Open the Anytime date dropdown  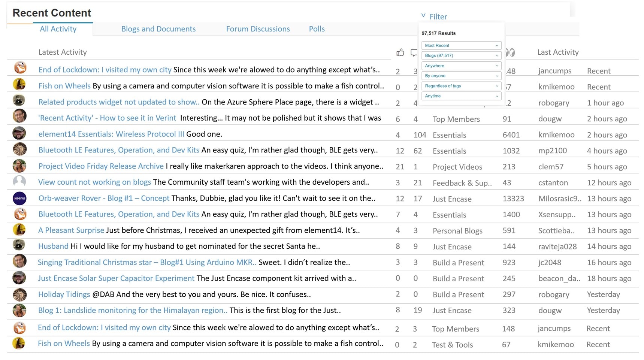pyautogui.click(x=461, y=96)
